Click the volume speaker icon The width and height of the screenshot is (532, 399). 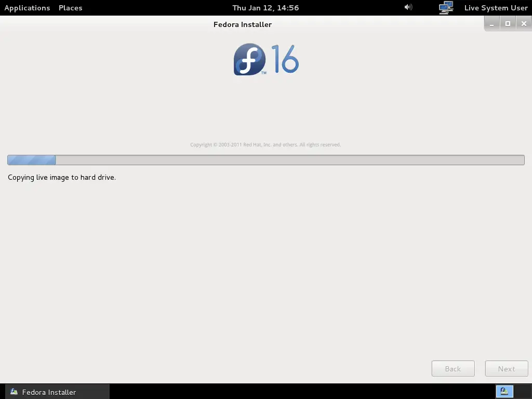[x=408, y=7]
